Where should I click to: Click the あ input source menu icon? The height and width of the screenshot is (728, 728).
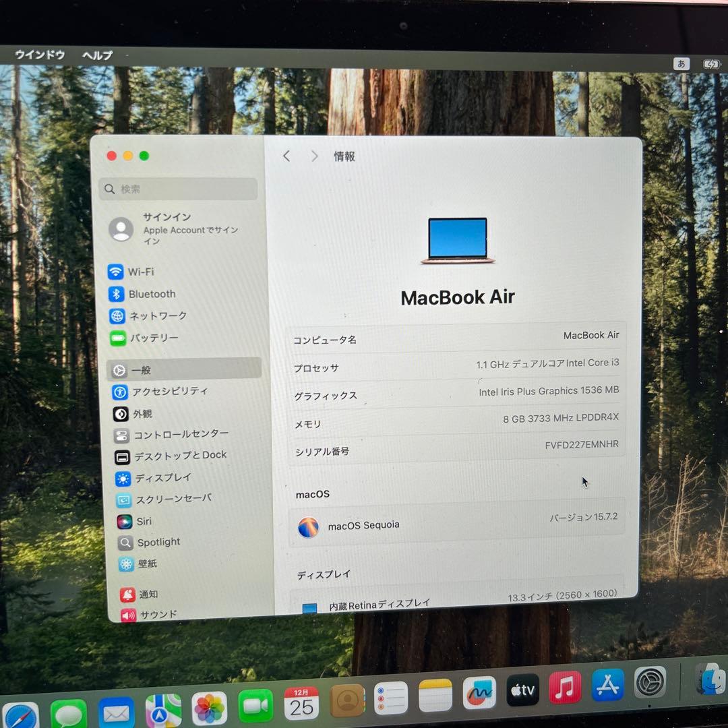[681, 63]
